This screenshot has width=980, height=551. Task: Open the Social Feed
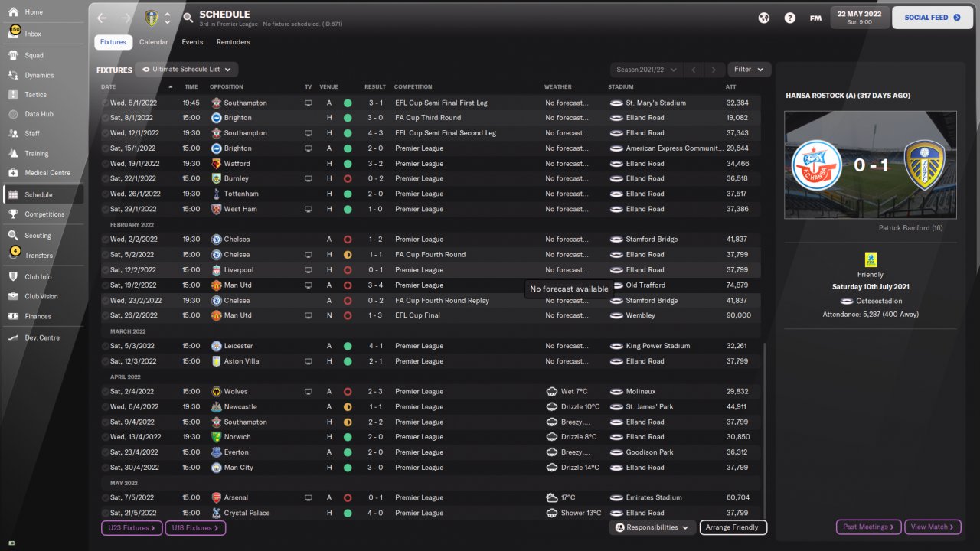[x=933, y=18]
